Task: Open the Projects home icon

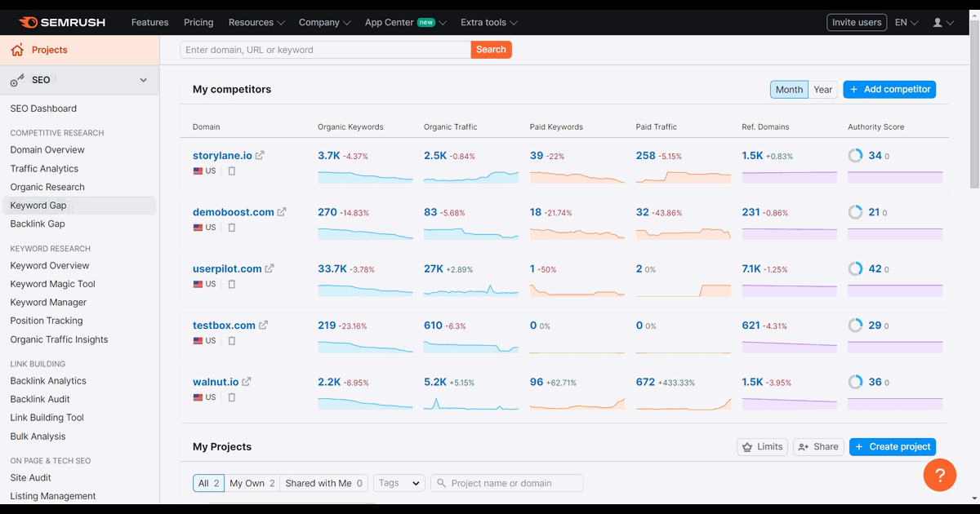Action: click(17, 50)
